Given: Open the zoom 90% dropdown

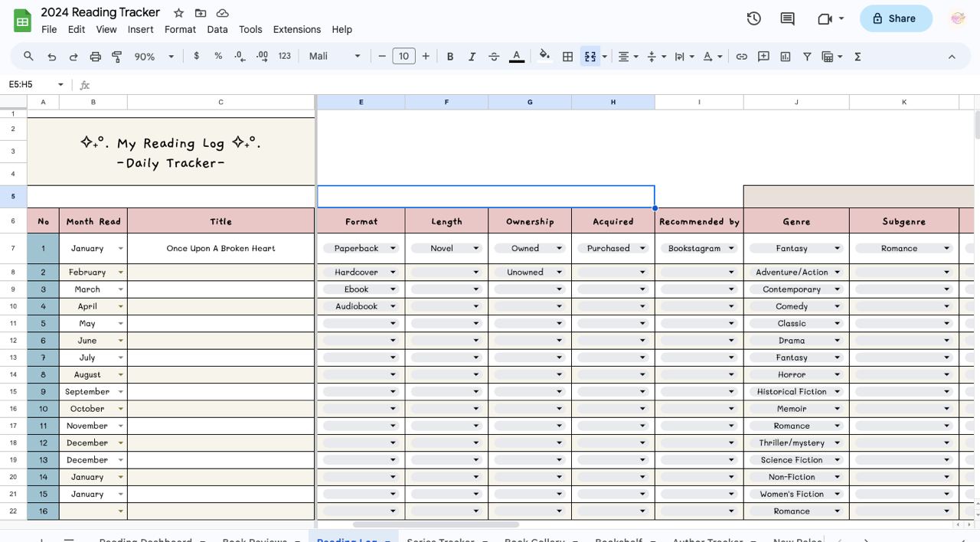Looking at the screenshot, I should [154, 57].
